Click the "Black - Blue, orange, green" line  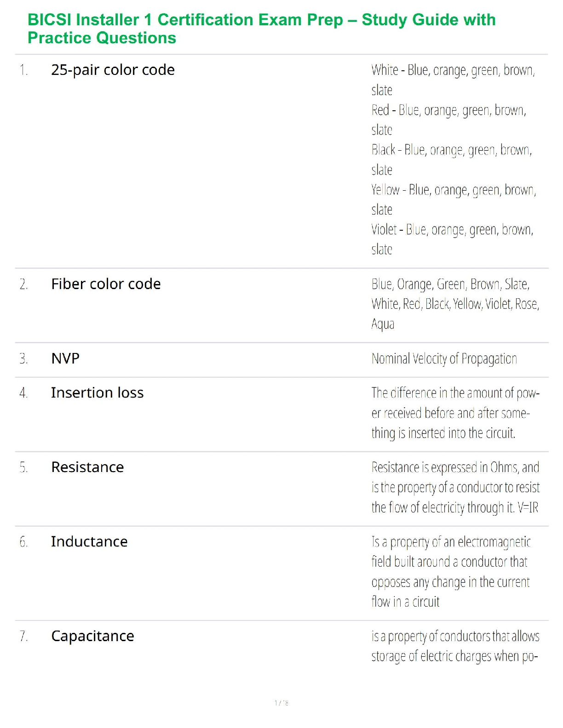click(451, 150)
